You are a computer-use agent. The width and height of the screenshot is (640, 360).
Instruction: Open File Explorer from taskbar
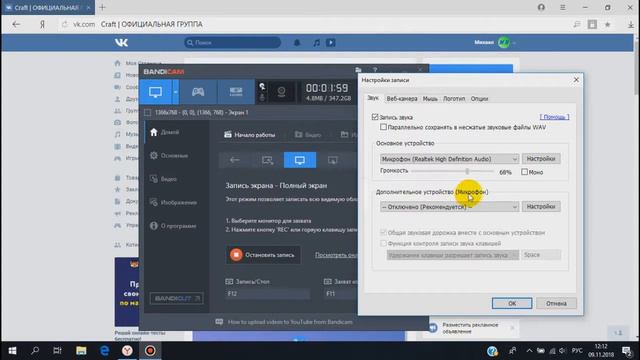tap(81, 351)
